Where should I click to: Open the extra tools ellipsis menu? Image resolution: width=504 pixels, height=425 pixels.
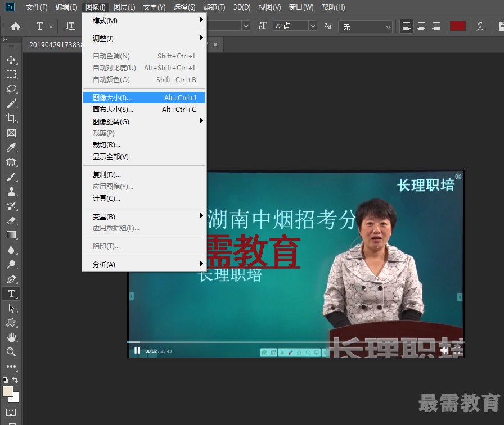11,367
